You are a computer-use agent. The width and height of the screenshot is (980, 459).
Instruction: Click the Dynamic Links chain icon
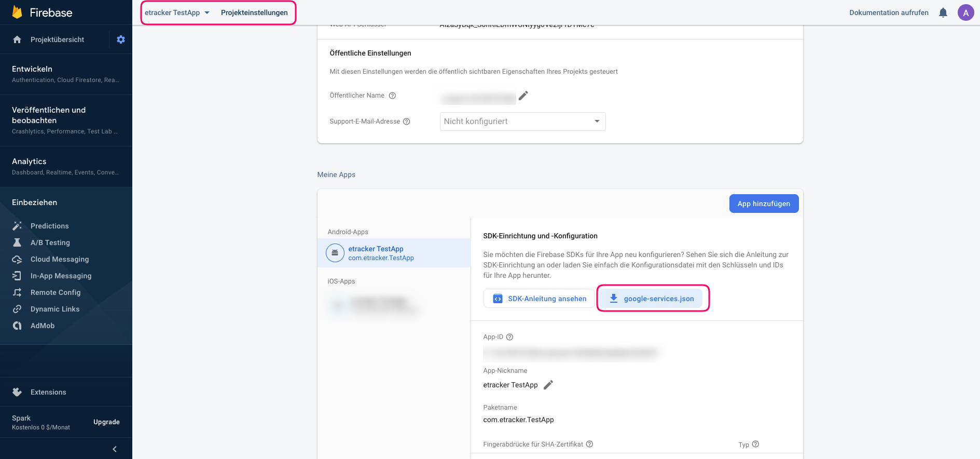[x=17, y=309]
